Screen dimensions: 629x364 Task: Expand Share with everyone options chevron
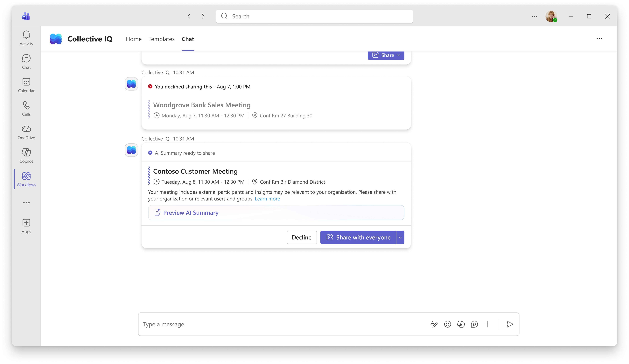pos(400,237)
